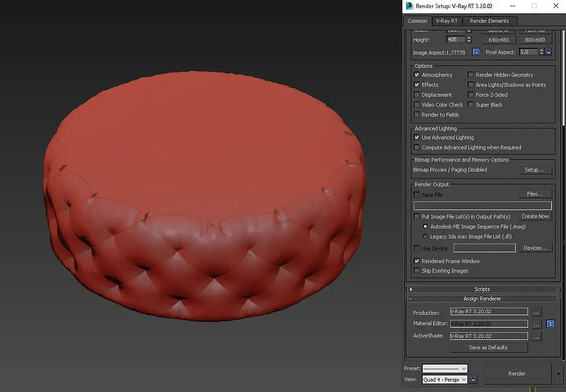The height and width of the screenshot is (392, 566).
Task: Choose ActiveShade renderer ellipsis button
Action: (x=536, y=336)
